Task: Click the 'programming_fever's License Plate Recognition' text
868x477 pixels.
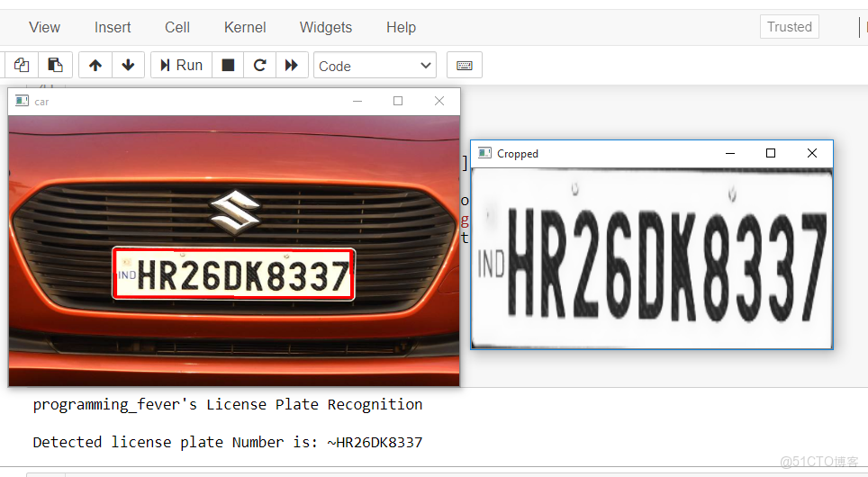Action: [x=228, y=404]
